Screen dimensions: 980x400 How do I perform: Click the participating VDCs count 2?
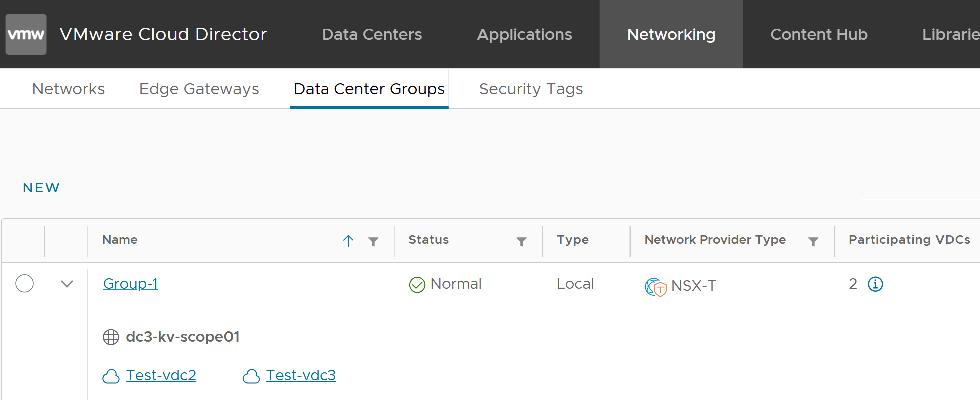853,284
